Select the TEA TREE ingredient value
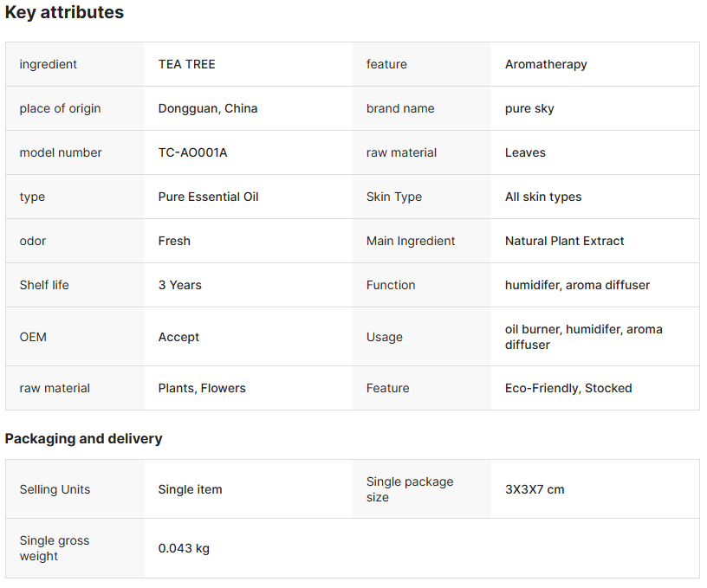The image size is (707, 588). point(186,64)
